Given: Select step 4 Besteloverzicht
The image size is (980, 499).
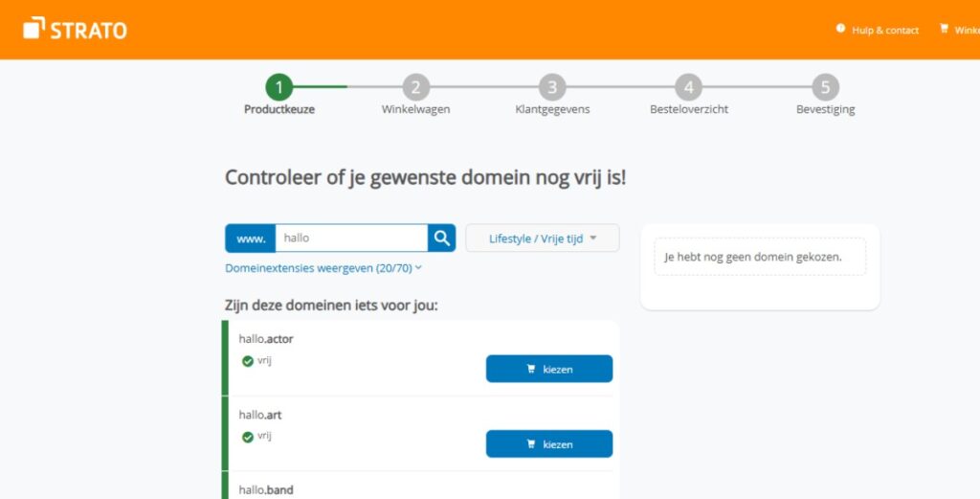Looking at the screenshot, I should [688, 88].
